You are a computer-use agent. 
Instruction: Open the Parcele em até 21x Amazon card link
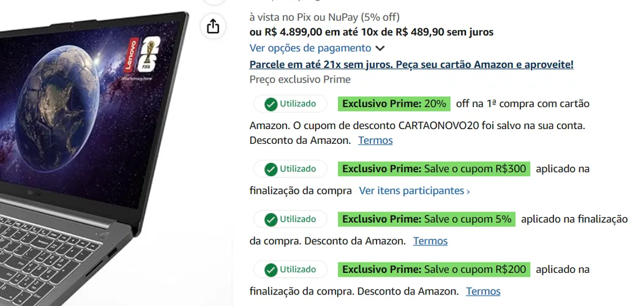411,64
